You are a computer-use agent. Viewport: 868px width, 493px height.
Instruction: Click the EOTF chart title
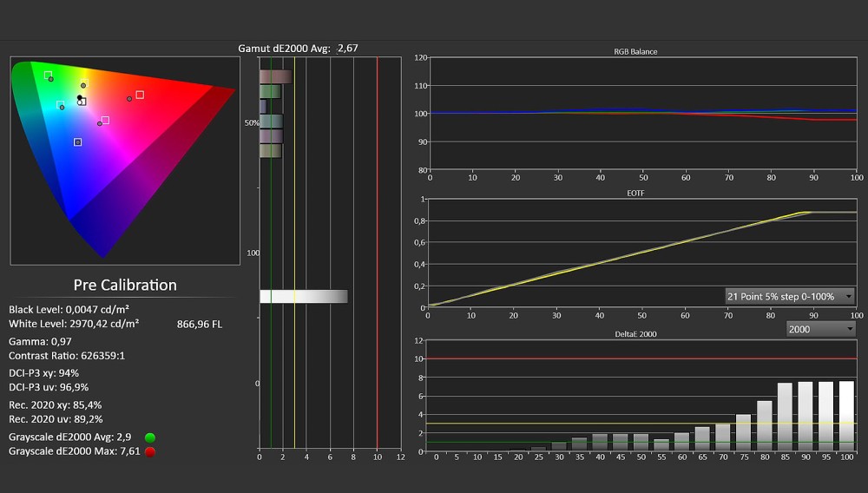635,193
